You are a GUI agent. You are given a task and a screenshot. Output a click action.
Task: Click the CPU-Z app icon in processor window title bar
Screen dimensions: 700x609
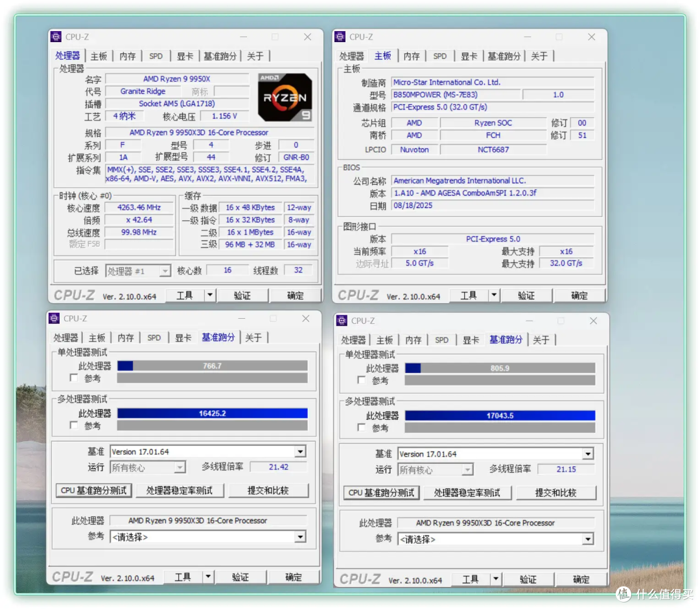(56, 36)
